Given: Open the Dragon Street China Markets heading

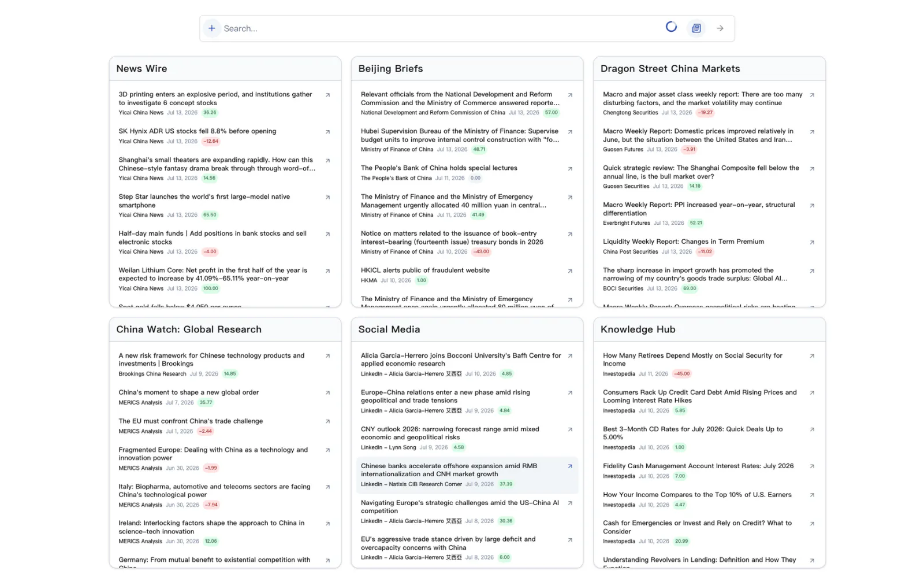Looking at the screenshot, I should tap(670, 69).
